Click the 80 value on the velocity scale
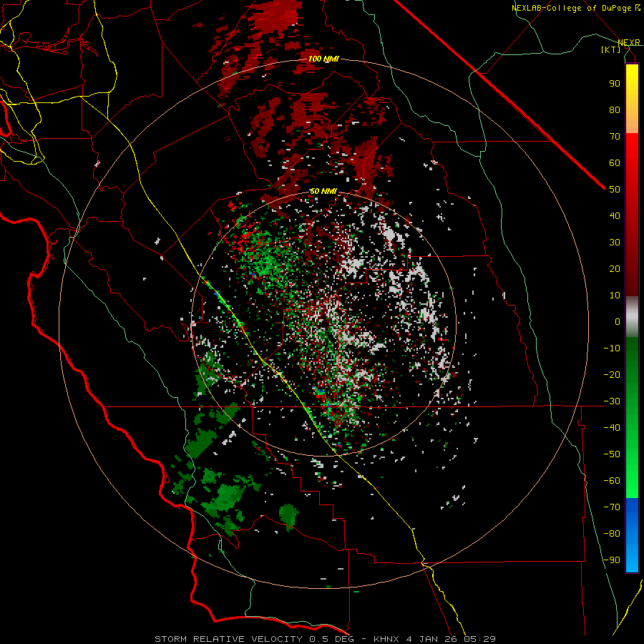Screen dimensions: 644x644 [615, 109]
